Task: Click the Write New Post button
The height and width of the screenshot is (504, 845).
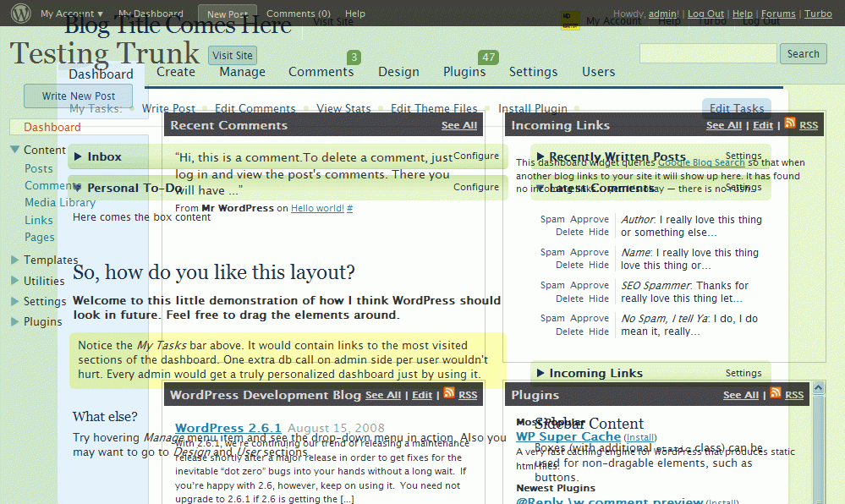Action: (77, 96)
